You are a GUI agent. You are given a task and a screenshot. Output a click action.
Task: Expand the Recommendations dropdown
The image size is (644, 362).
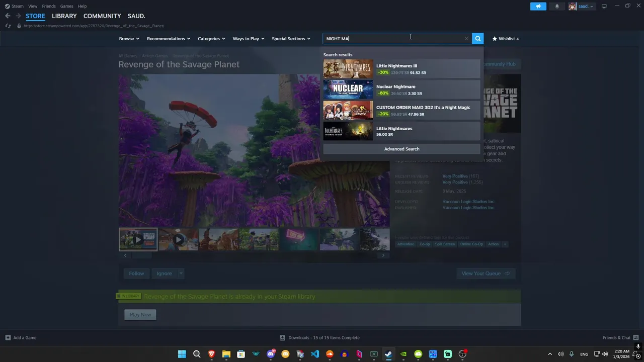pos(169,39)
